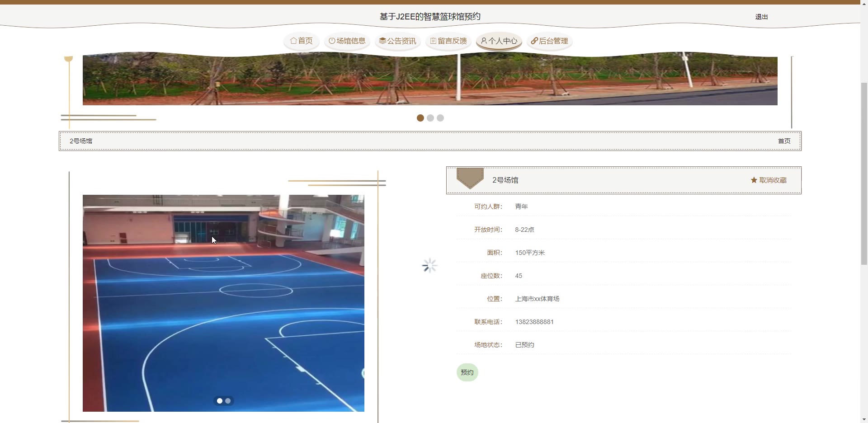Open 留言反馈 page
The width and height of the screenshot is (868, 423).
[448, 41]
